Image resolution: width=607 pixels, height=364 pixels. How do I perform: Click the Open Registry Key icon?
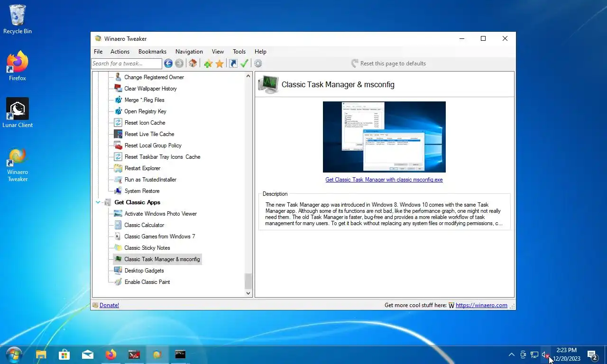[x=118, y=111]
